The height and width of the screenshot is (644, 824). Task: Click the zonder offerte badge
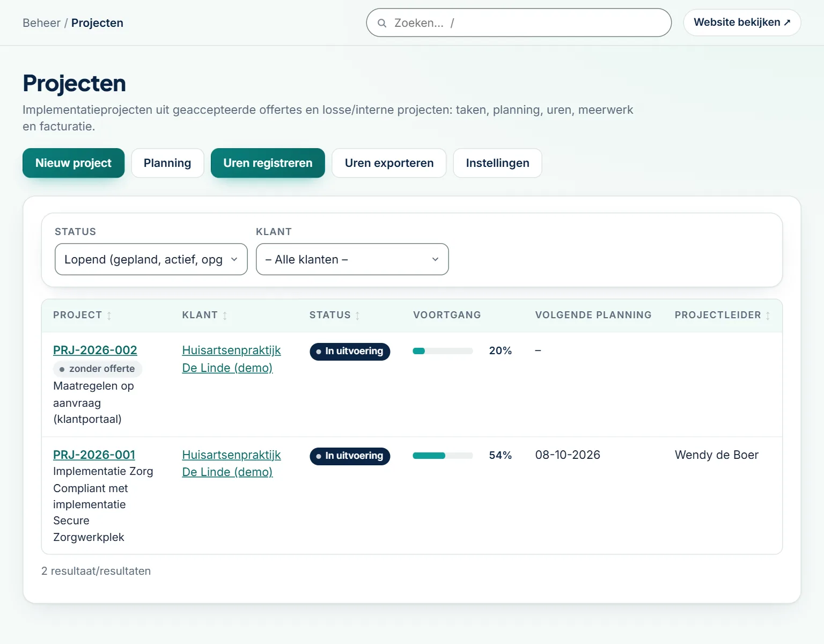[x=98, y=369]
